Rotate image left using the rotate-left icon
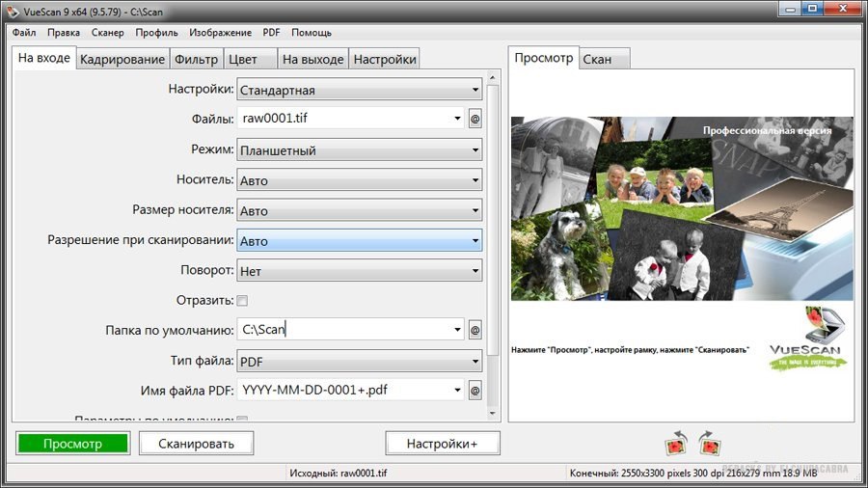 [676, 444]
